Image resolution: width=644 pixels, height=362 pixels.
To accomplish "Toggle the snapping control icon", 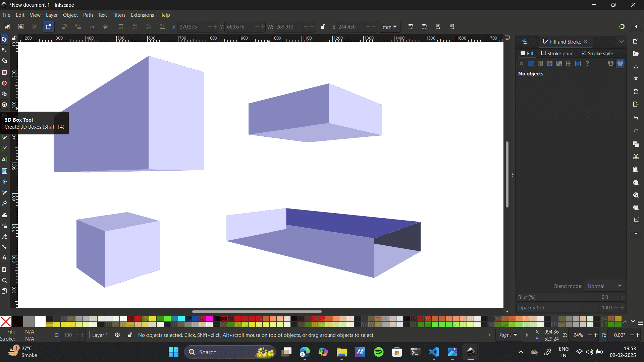I will click(622, 26).
